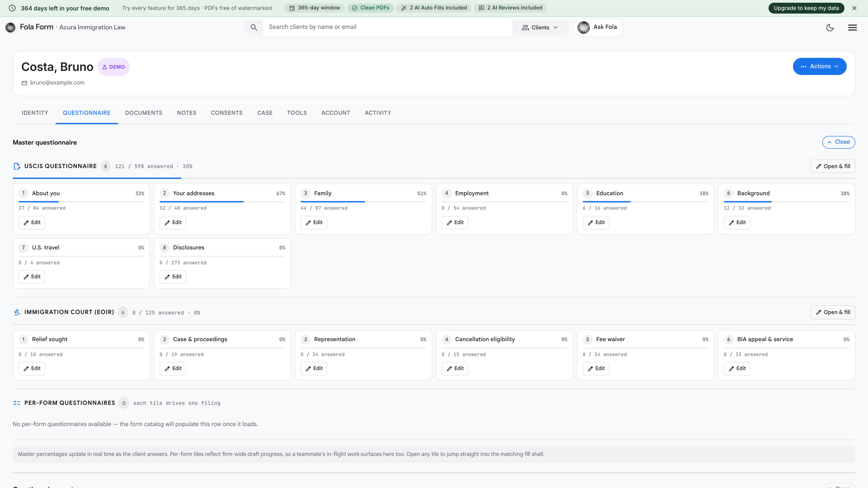Edit the Education section
868x488 pixels.
pos(596,223)
